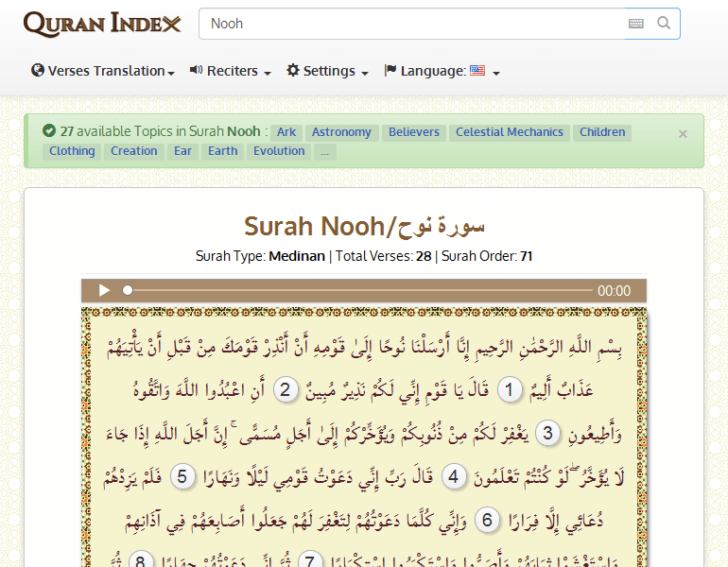
Task: Select the Evolution topic tag
Action: [279, 151]
